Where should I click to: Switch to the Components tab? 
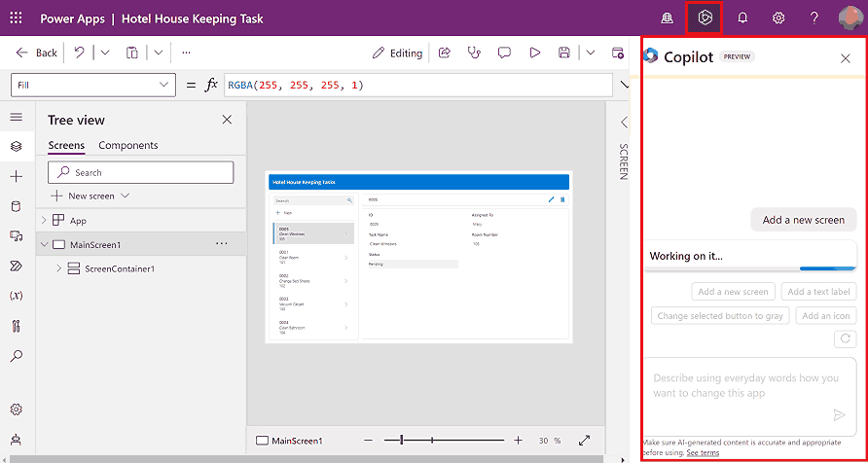pyautogui.click(x=128, y=145)
